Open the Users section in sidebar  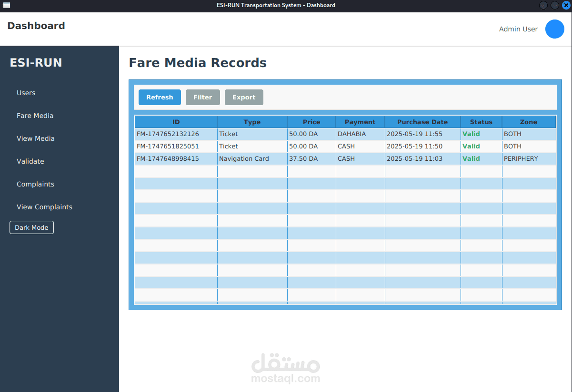pos(26,93)
